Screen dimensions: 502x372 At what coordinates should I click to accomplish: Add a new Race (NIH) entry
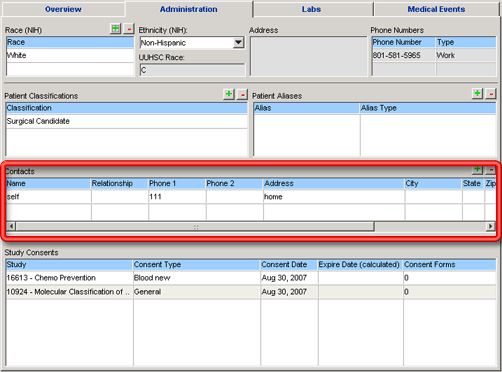(115, 29)
